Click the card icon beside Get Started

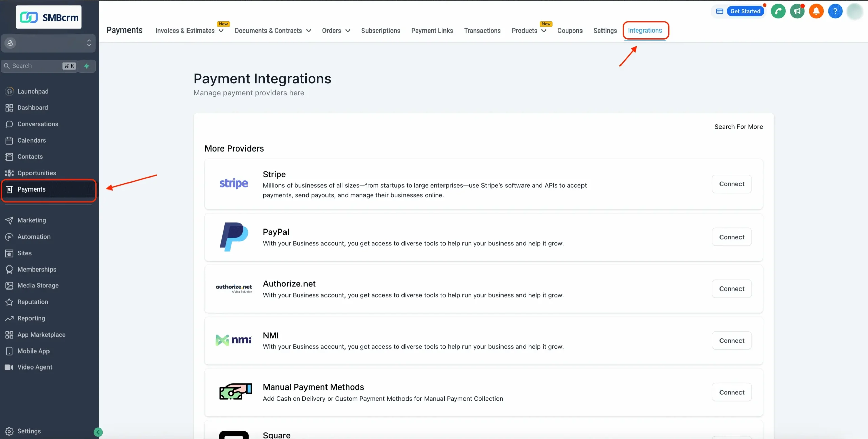click(719, 11)
